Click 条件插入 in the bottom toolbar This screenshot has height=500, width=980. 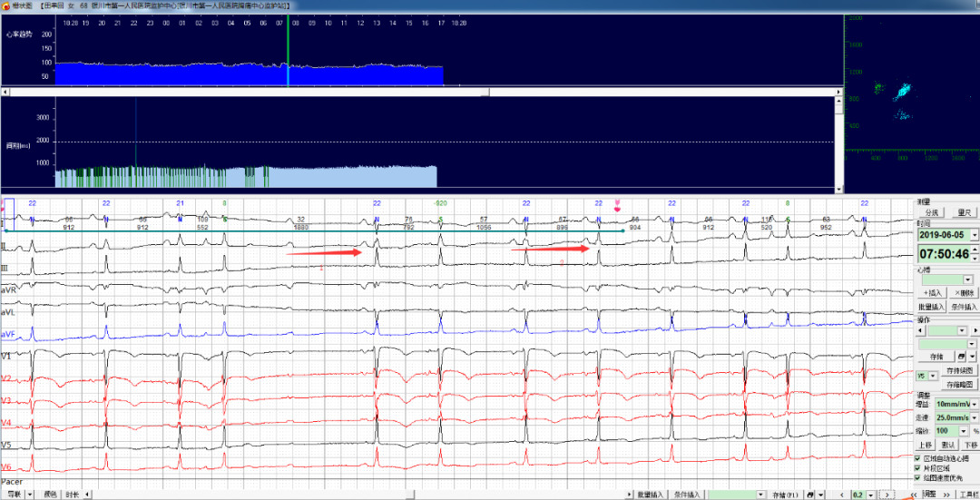(687, 495)
